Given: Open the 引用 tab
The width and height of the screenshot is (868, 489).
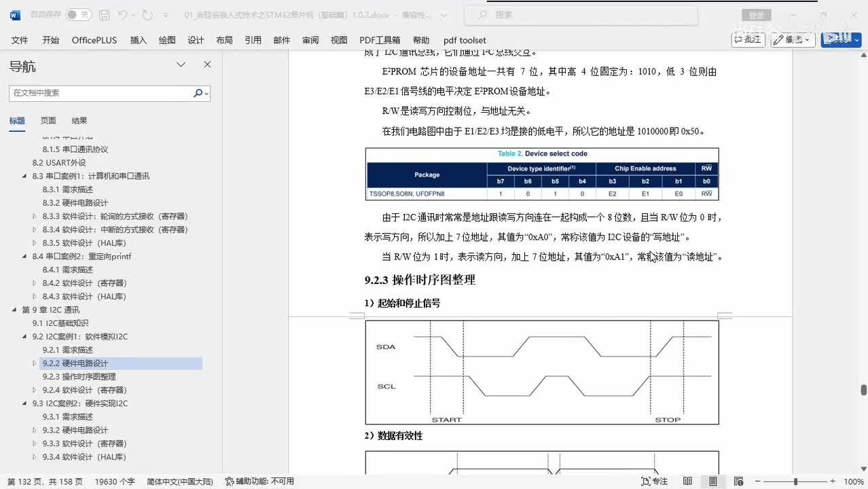Looking at the screenshot, I should click(x=253, y=40).
